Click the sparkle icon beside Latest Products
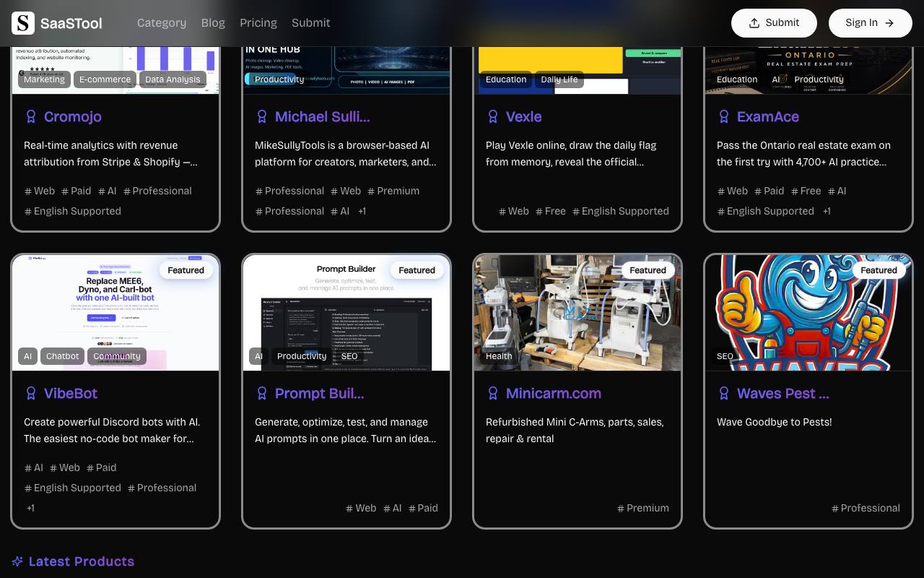 [x=17, y=561]
